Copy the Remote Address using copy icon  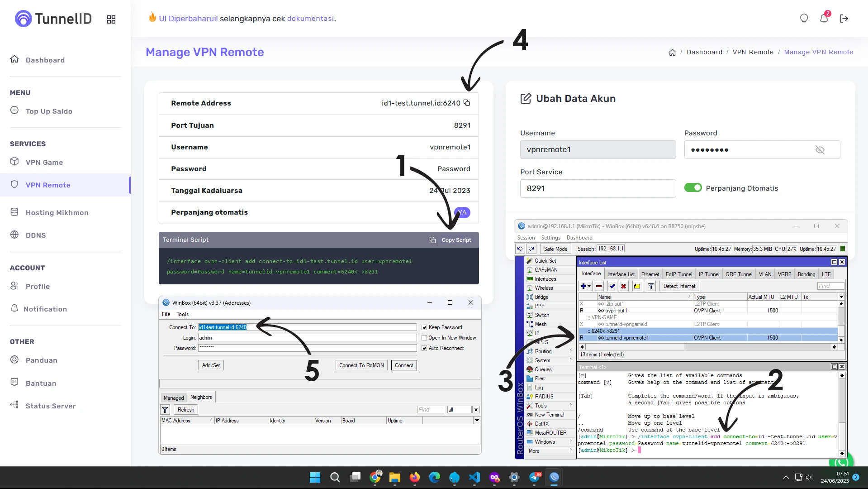[x=467, y=103]
